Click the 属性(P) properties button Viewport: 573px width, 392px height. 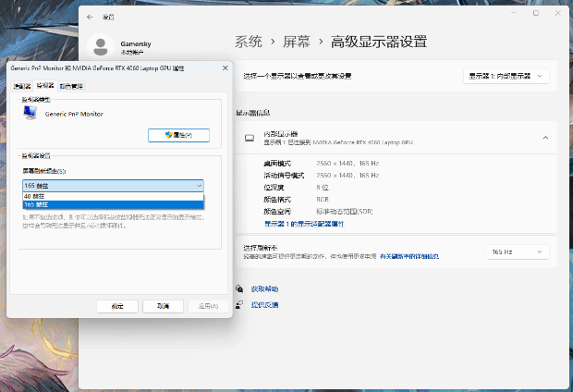click(x=178, y=135)
